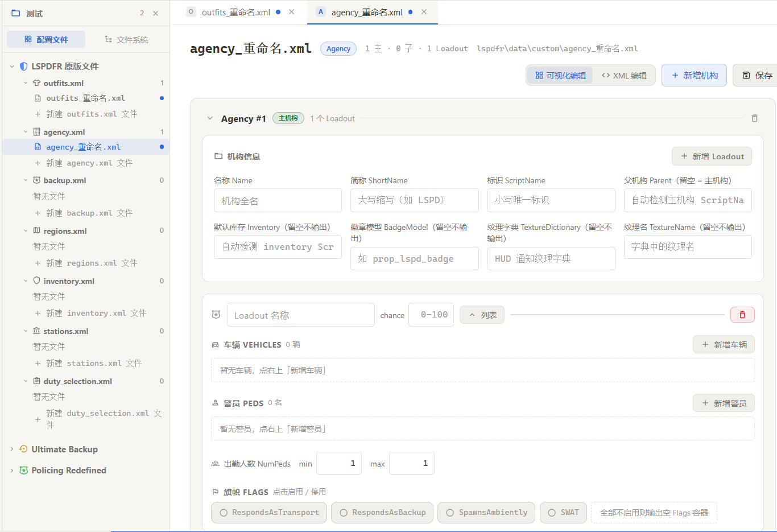Screen dimensions: 777x532
Task: Collapse the inventory.xml tree node
Action: point(26,281)
